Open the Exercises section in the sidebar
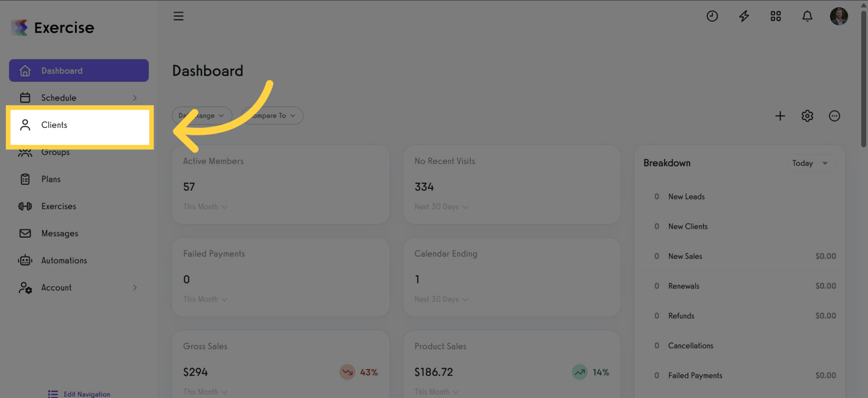 [x=58, y=206]
